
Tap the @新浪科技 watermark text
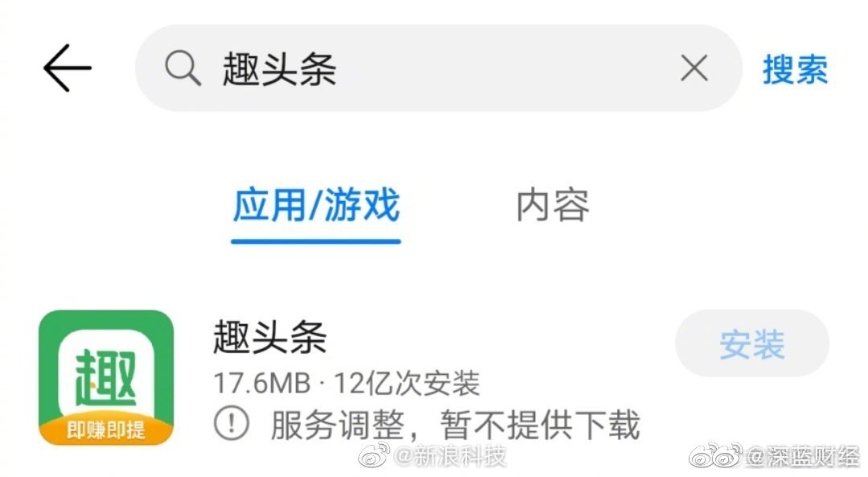coord(450,456)
